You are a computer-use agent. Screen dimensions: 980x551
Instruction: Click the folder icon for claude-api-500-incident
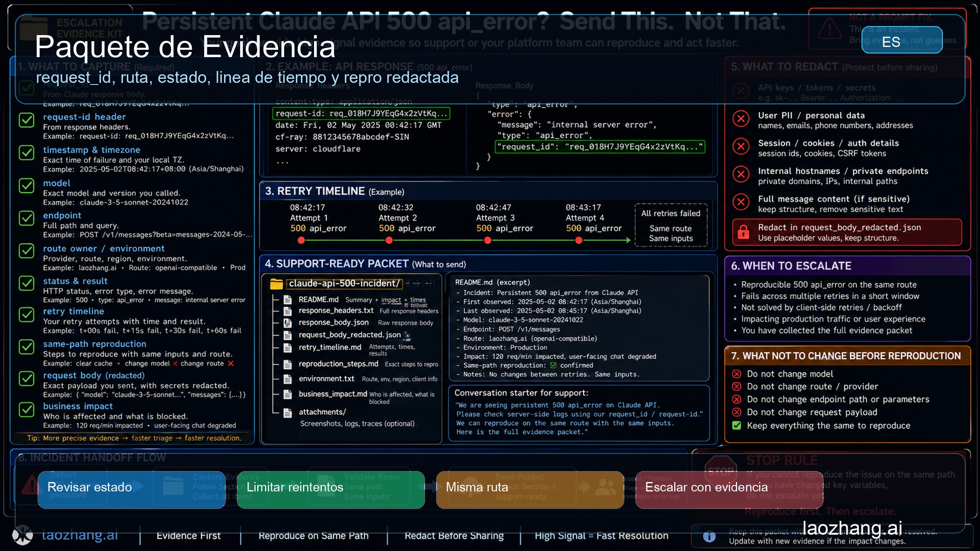276,284
